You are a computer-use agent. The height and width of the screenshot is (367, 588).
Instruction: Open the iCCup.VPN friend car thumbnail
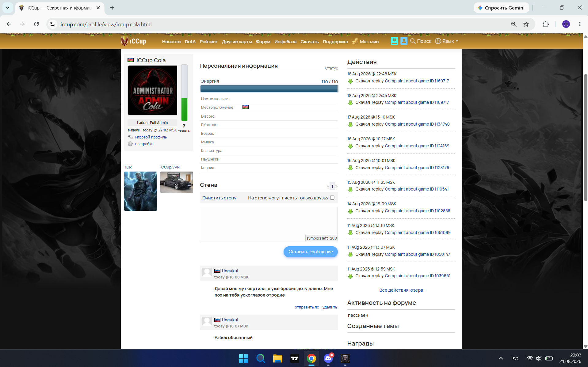pyautogui.click(x=177, y=182)
